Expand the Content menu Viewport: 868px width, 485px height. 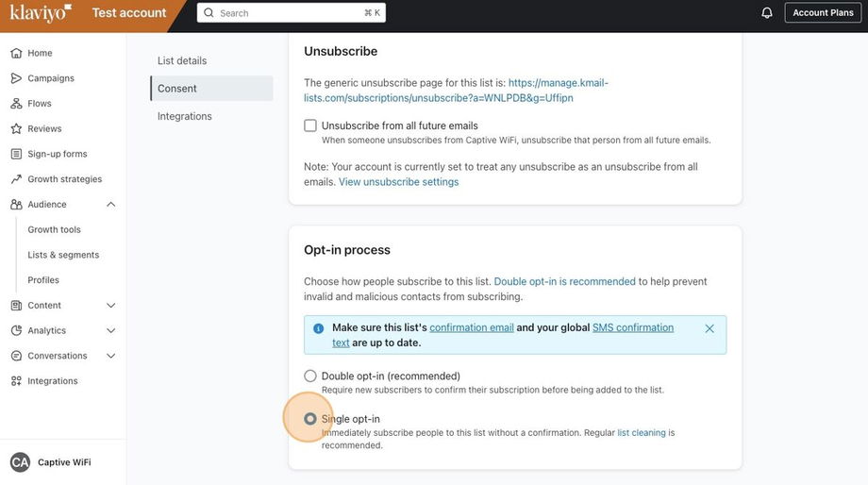[110, 306]
